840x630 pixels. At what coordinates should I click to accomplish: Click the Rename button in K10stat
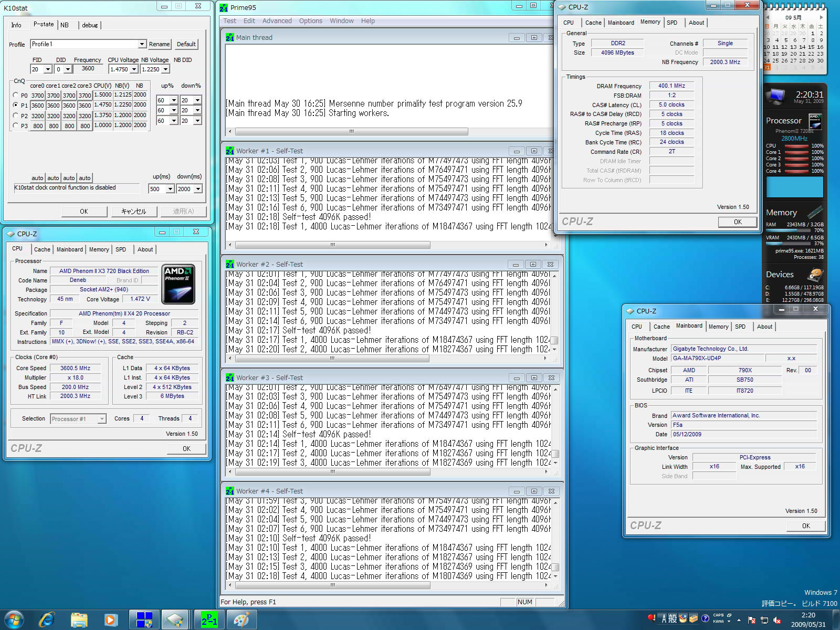159,44
